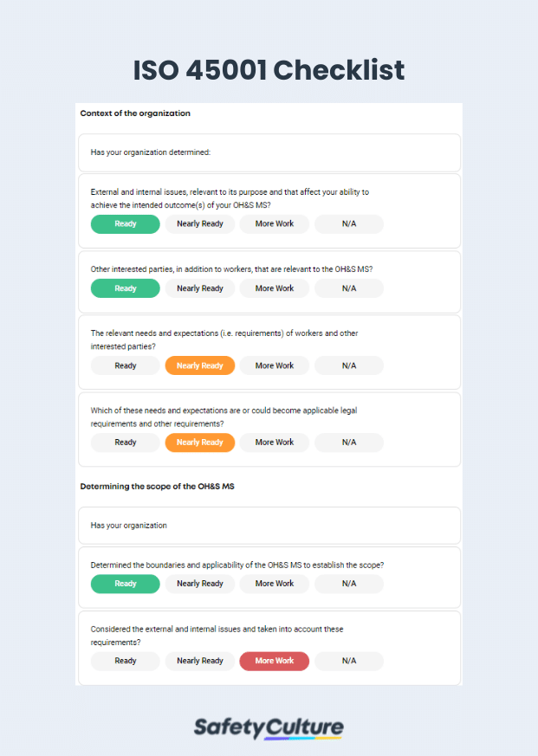Click N/A on the first checklist question
This screenshot has width=538, height=756.
pos(348,223)
